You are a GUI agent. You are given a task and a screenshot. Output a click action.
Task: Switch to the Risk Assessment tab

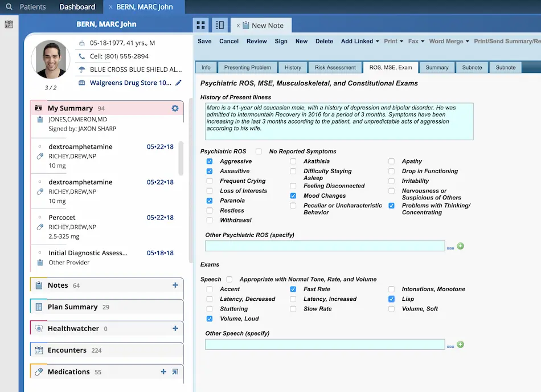[335, 67]
